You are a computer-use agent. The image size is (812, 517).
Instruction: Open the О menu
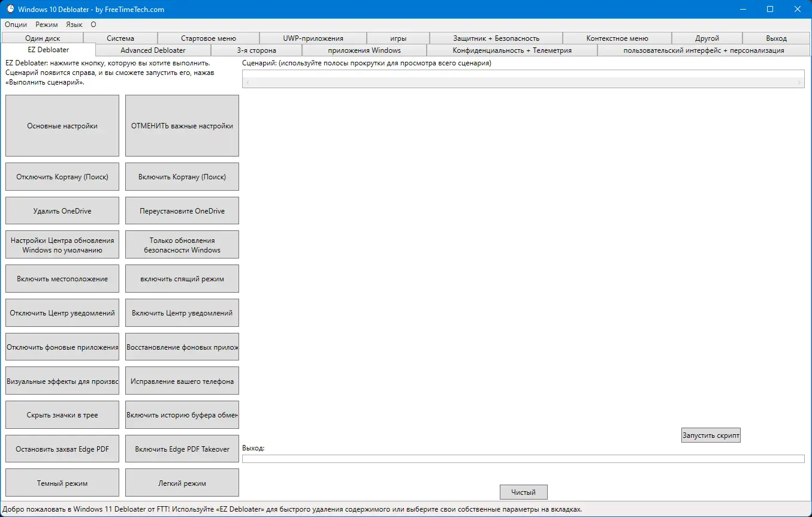pos(93,25)
